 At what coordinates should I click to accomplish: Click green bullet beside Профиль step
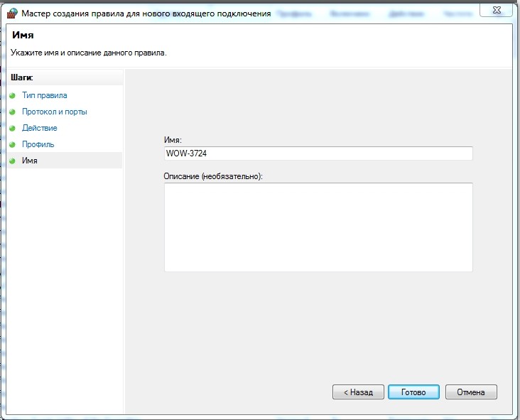(13, 145)
